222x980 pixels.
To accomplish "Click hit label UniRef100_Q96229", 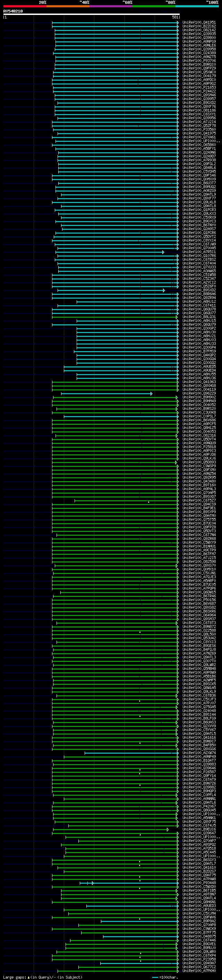I will [x=199, y=394].
